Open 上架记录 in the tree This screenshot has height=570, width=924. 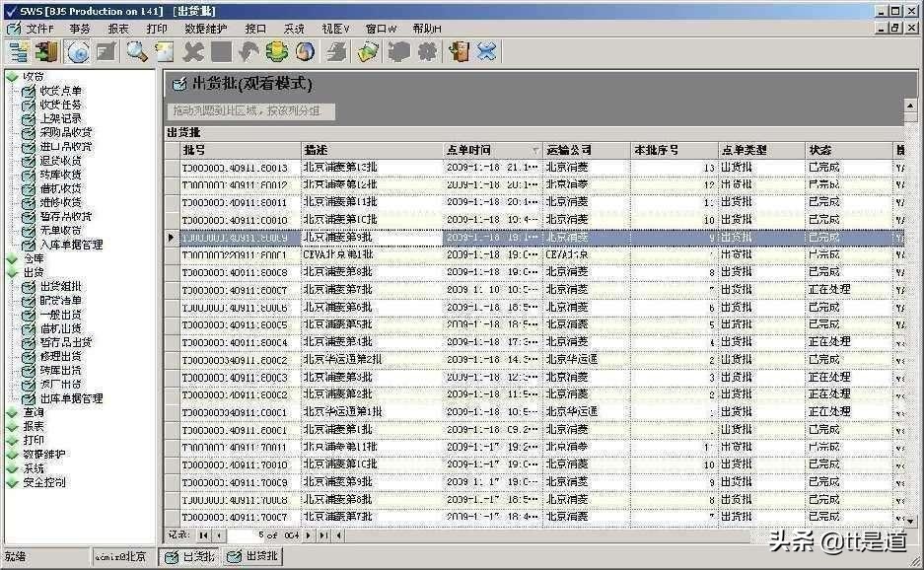coord(60,118)
